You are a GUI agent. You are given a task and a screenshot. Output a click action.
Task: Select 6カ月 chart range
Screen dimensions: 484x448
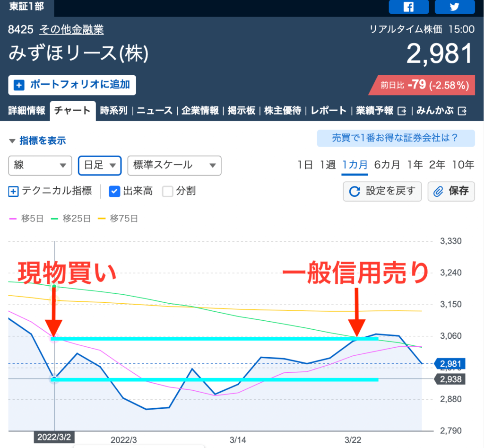pyautogui.click(x=387, y=165)
